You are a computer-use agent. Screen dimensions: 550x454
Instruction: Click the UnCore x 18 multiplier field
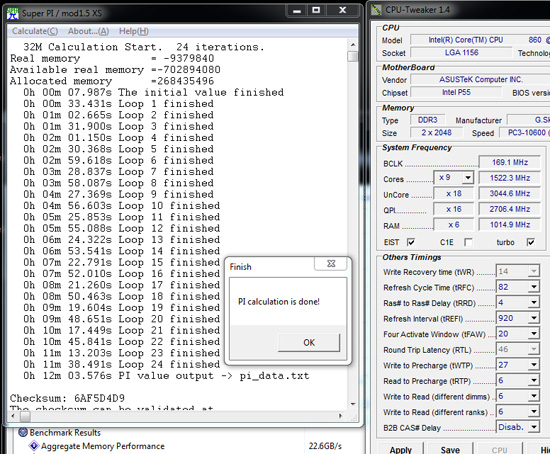point(454,193)
